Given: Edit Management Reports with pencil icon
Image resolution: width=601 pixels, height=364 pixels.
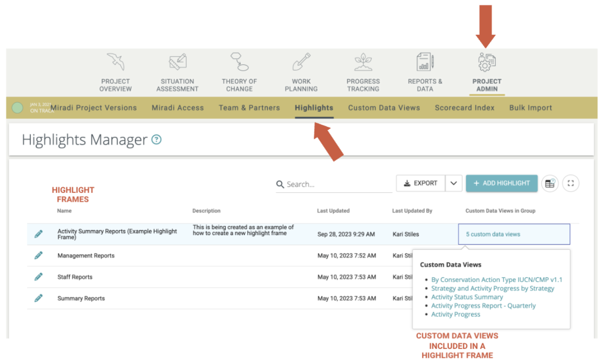Looking at the screenshot, I should tap(38, 255).
